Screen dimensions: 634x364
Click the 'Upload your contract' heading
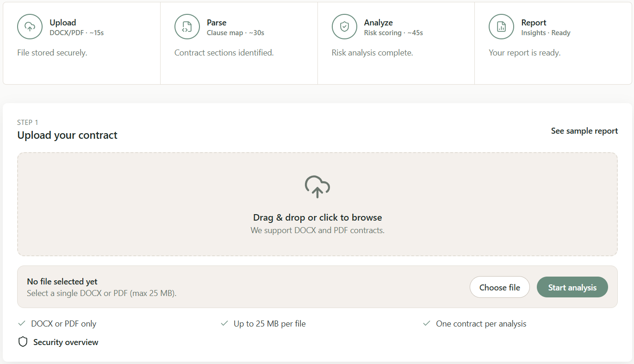pos(67,135)
